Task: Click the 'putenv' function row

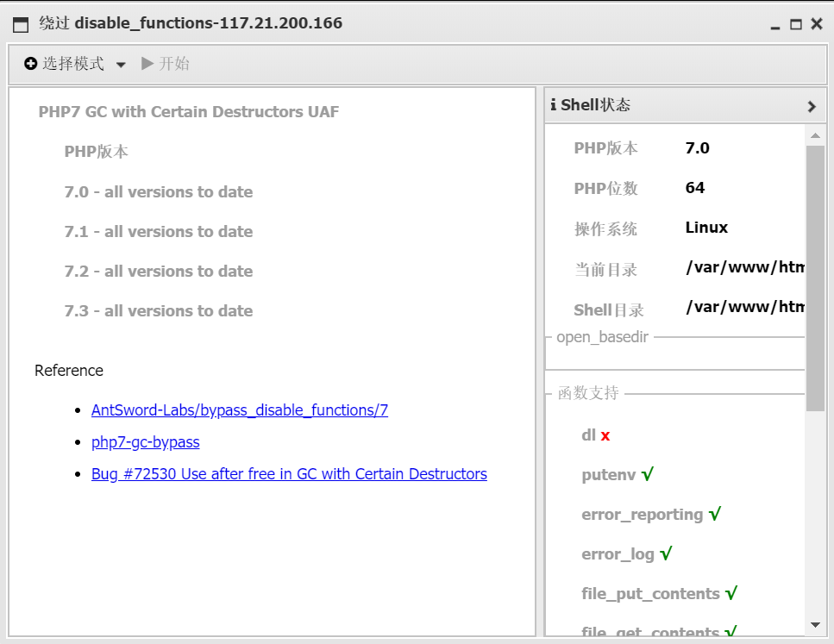Action: tap(618, 474)
